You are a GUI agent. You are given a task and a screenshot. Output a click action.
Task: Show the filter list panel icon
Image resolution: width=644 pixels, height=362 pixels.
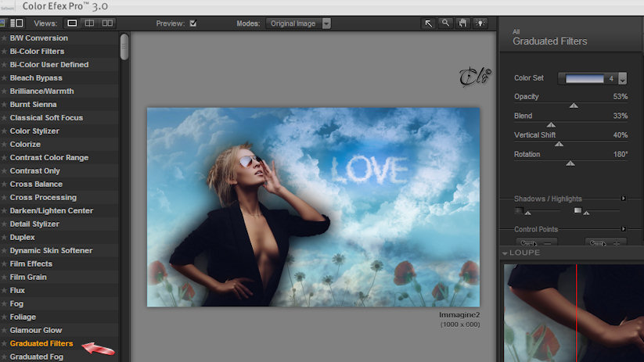17,23
